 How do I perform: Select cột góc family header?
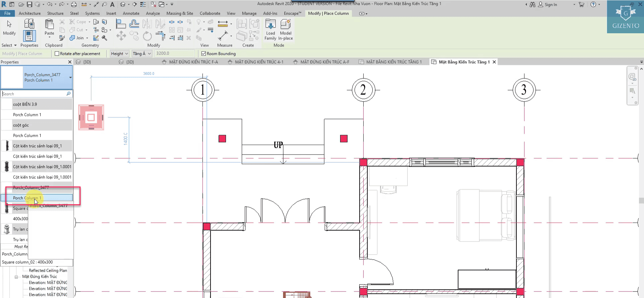pos(36,125)
